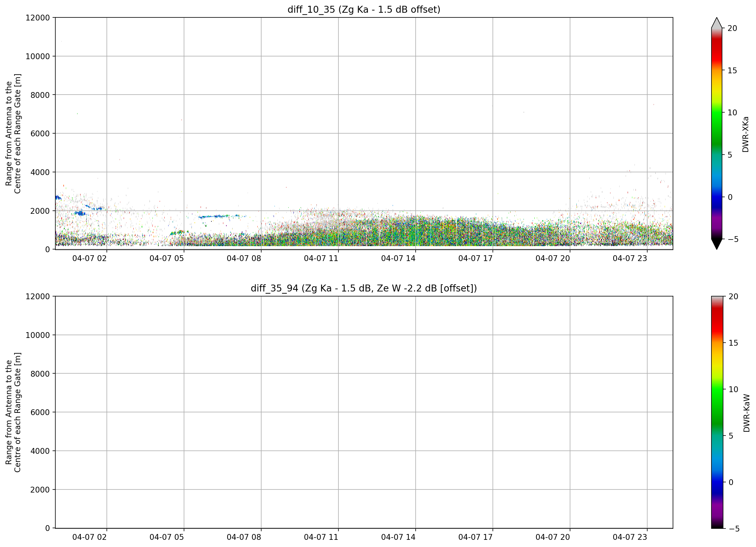Click the '4000' tick on the bottom plot

40,451
